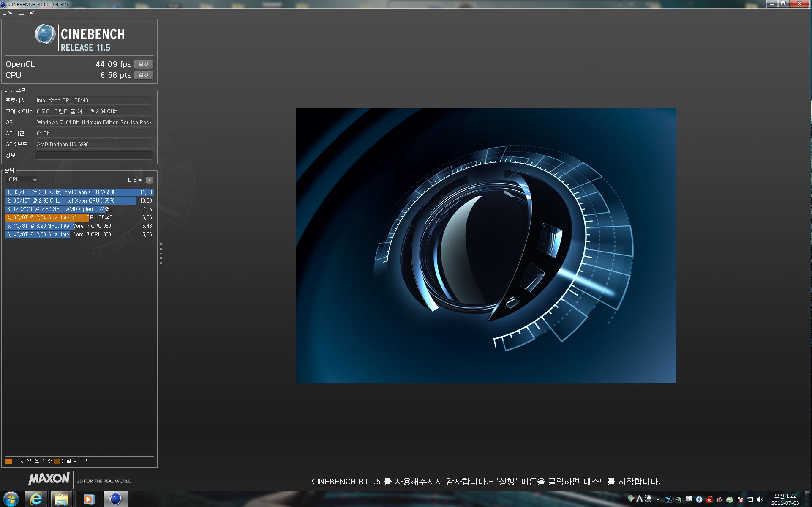Click the OS field Windows 7 64 Bit
This screenshot has width=812, height=507.
[93, 122]
